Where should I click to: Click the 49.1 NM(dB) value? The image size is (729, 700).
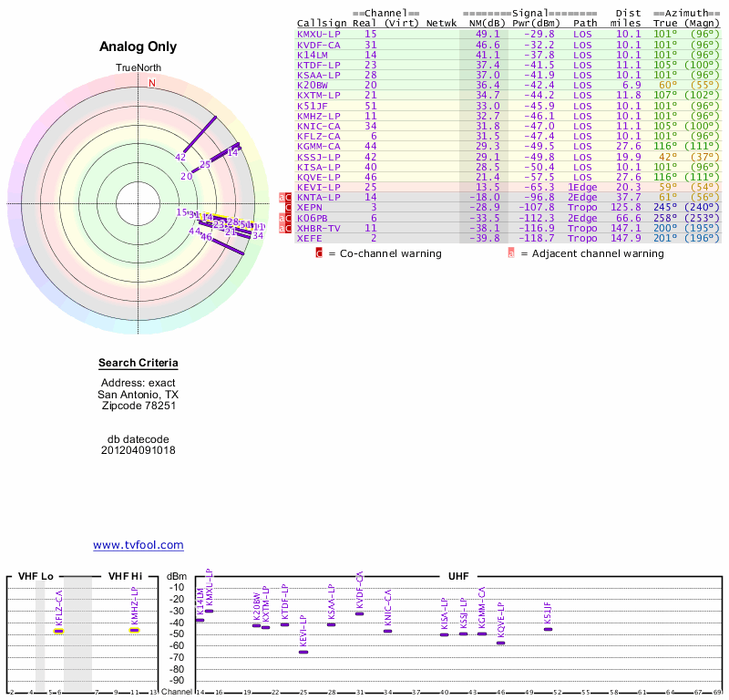point(488,35)
